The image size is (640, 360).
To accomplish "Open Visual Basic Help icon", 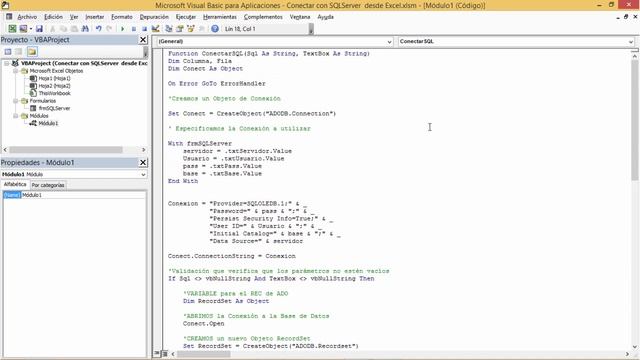I will (x=215, y=29).
